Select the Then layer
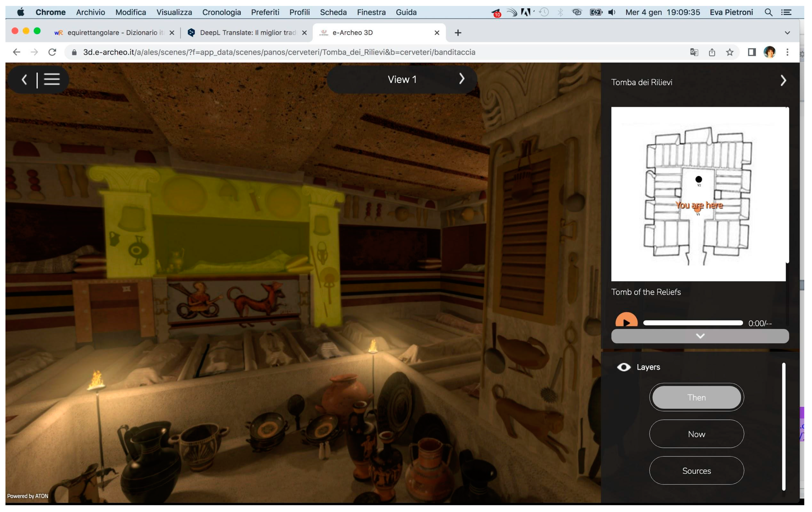This screenshot has width=812, height=512. pos(696,397)
